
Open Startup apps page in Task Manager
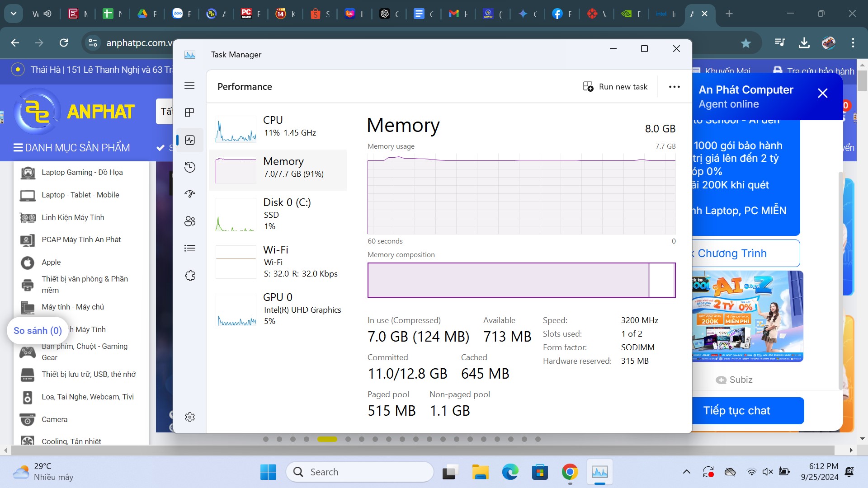point(190,194)
